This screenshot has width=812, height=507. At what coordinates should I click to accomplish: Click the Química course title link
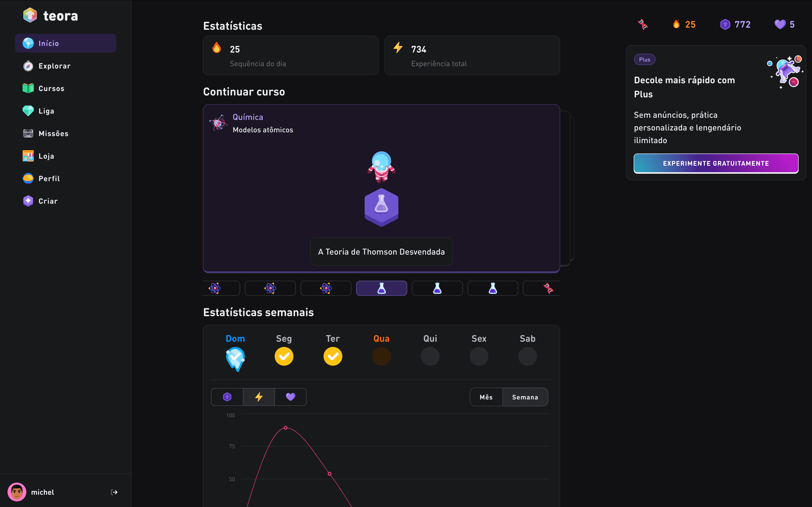click(x=248, y=117)
